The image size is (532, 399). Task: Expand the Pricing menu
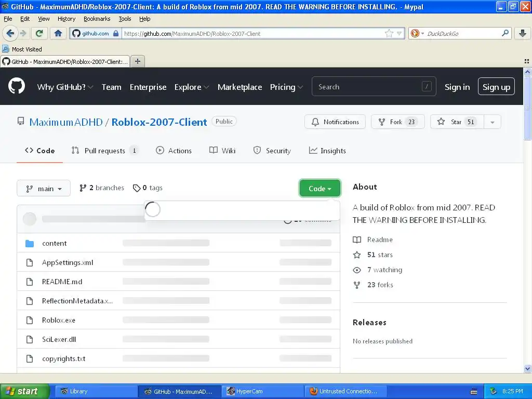[x=286, y=87]
